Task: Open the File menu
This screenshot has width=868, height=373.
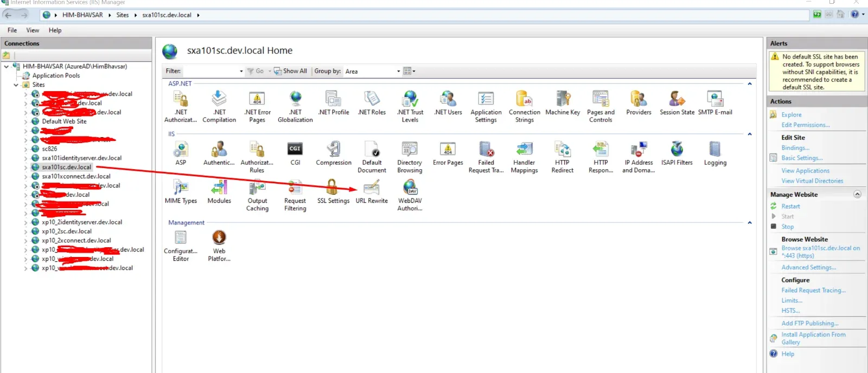Action: point(12,30)
